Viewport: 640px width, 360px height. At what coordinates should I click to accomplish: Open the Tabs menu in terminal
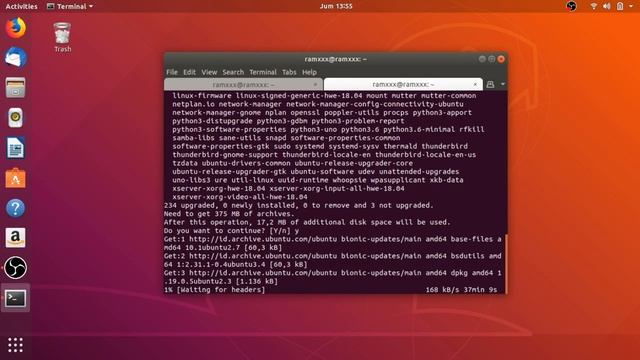point(289,72)
